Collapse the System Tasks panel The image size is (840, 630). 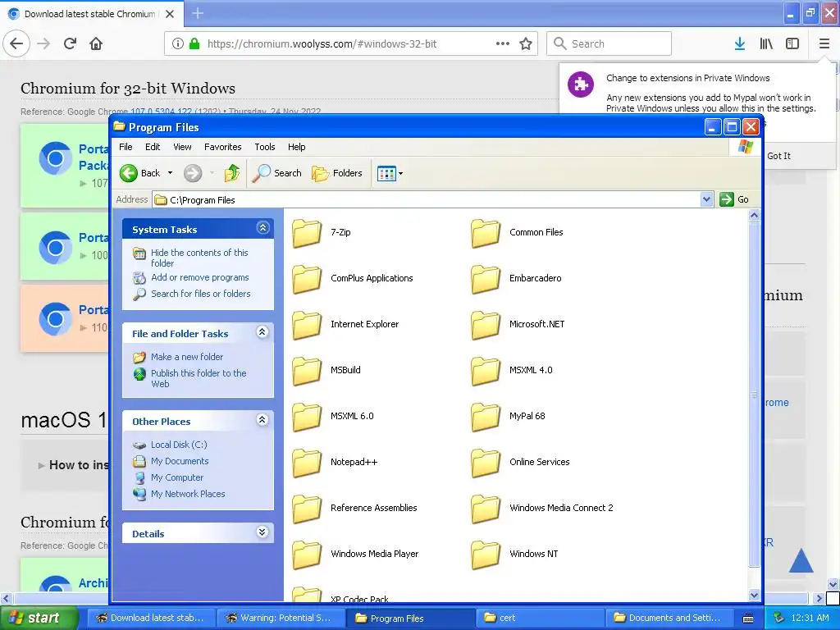(262, 228)
